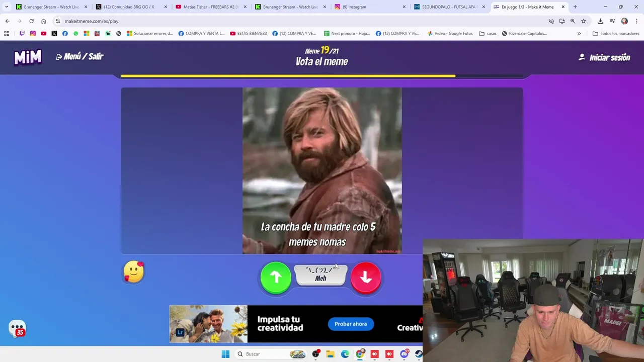The image size is (644, 362).
Task: Open OBS Studio from the taskbar
Action: tap(315, 354)
